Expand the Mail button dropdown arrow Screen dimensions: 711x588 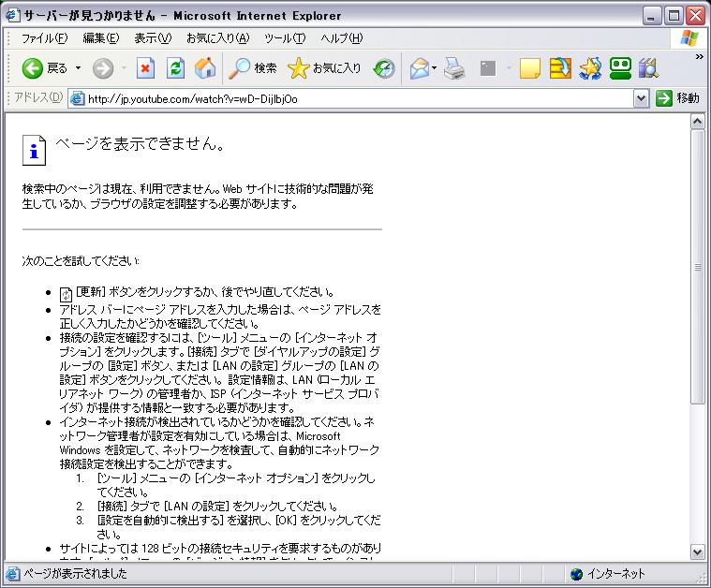435,68
